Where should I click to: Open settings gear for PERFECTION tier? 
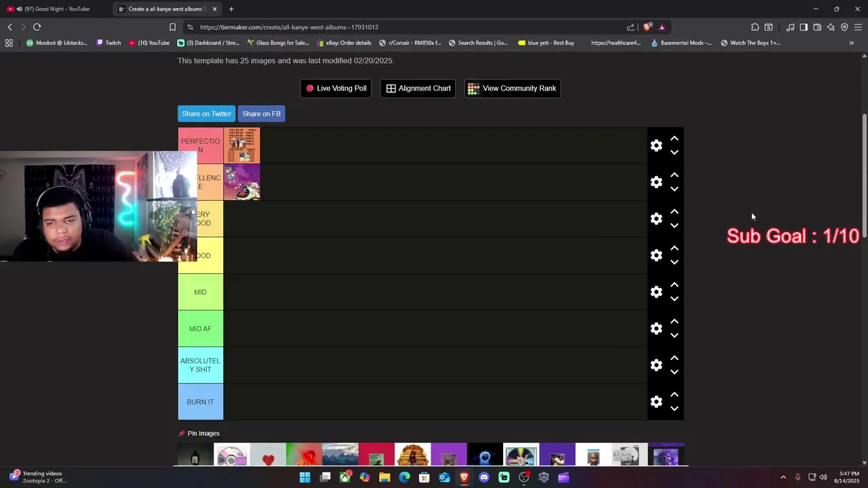656,146
